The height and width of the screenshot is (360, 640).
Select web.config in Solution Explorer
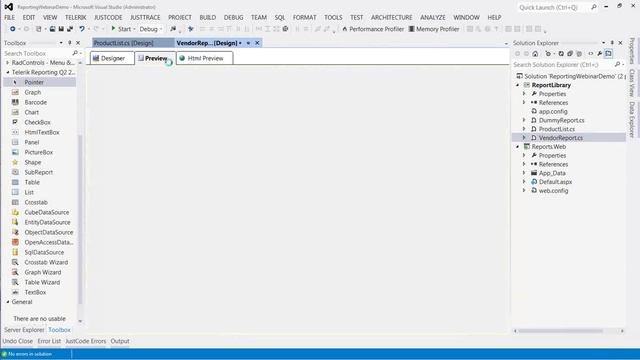click(553, 191)
